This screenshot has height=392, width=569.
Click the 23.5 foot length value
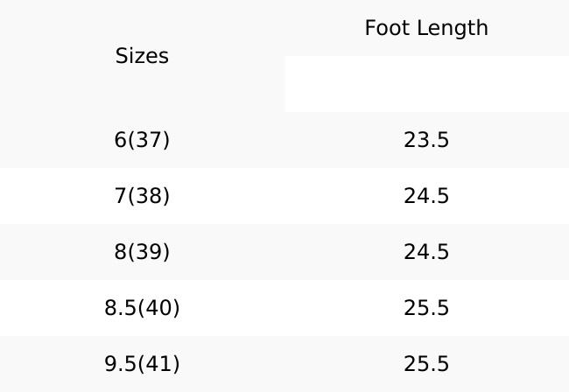(x=426, y=140)
